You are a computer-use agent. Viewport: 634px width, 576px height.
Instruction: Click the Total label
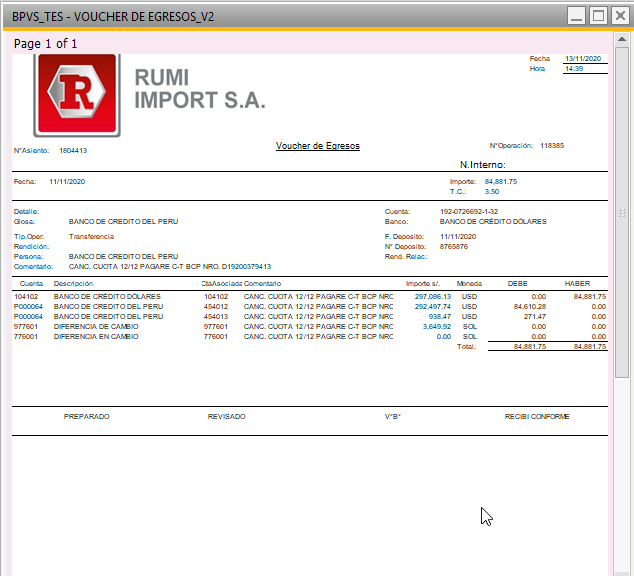click(x=466, y=347)
